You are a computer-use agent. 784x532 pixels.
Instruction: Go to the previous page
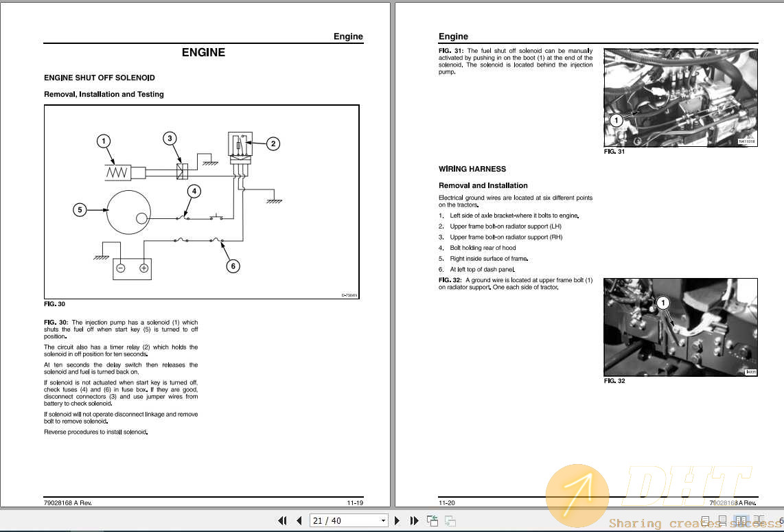click(x=299, y=520)
